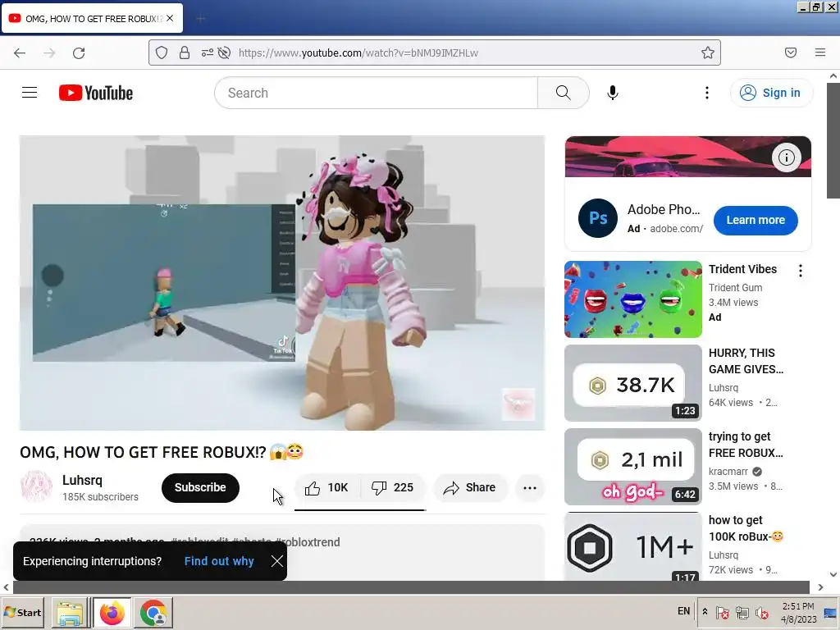Open the Luhsrq channel avatar
The height and width of the screenshot is (630, 840).
click(x=36, y=486)
